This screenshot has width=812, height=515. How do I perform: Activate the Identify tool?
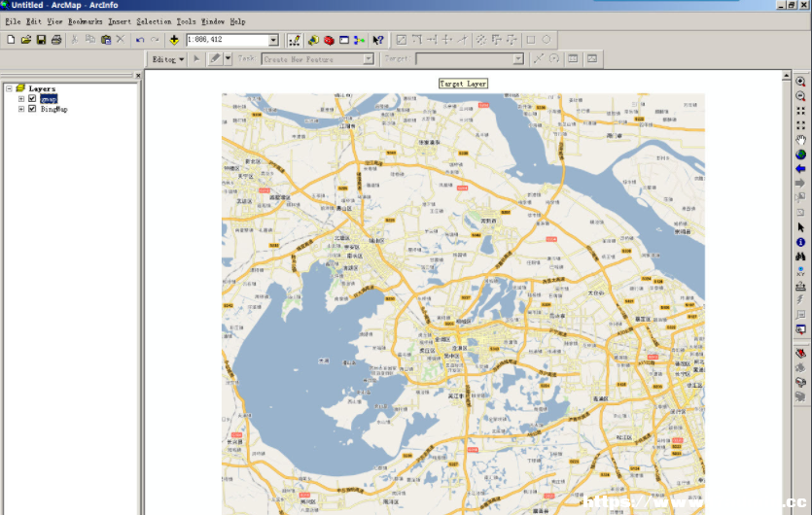(x=800, y=242)
